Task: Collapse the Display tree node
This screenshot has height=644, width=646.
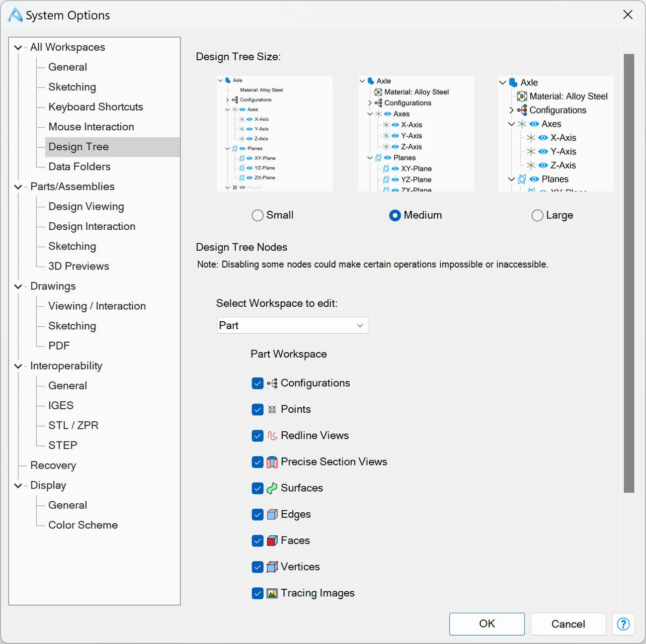Action: (x=18, y=485)
